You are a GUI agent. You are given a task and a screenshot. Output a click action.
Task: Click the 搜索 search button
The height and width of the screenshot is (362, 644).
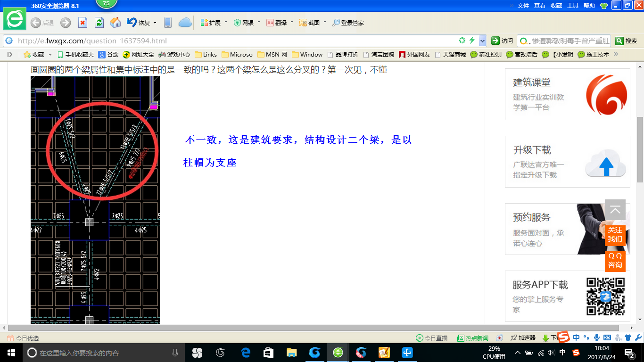(627, 41)
